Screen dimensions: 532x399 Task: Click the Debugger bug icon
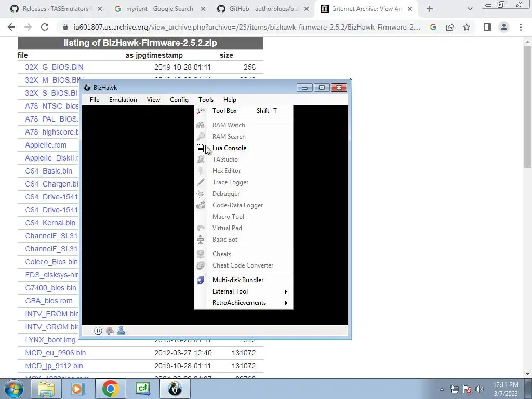(200, 194)
